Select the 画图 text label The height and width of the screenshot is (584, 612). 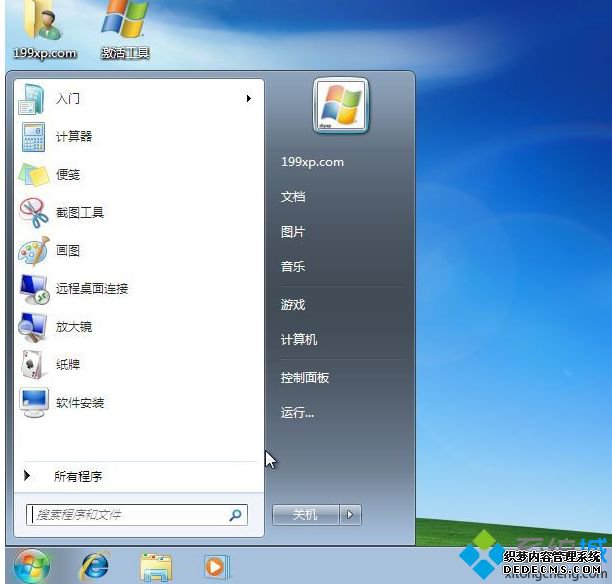tap(68, 251)
